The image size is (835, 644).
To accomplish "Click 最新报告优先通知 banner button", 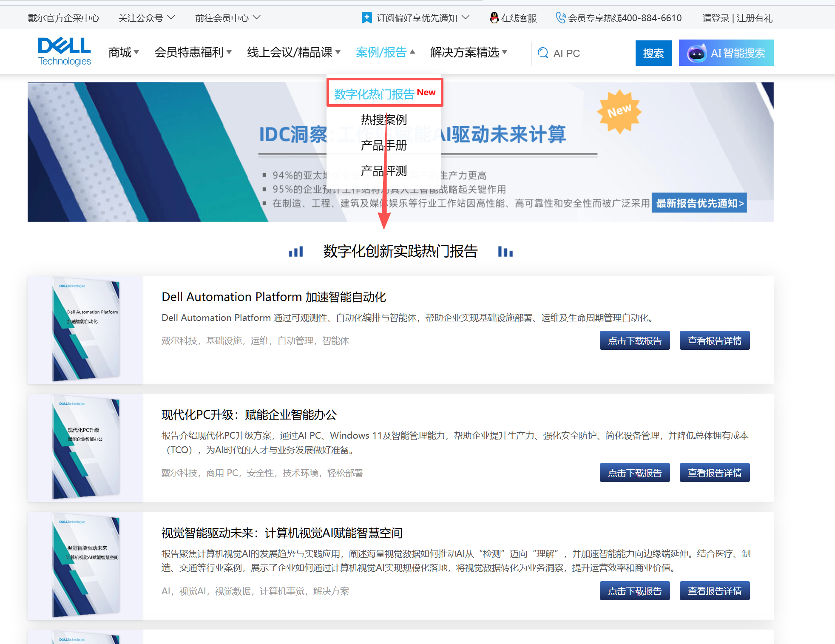I will point(699,203).
